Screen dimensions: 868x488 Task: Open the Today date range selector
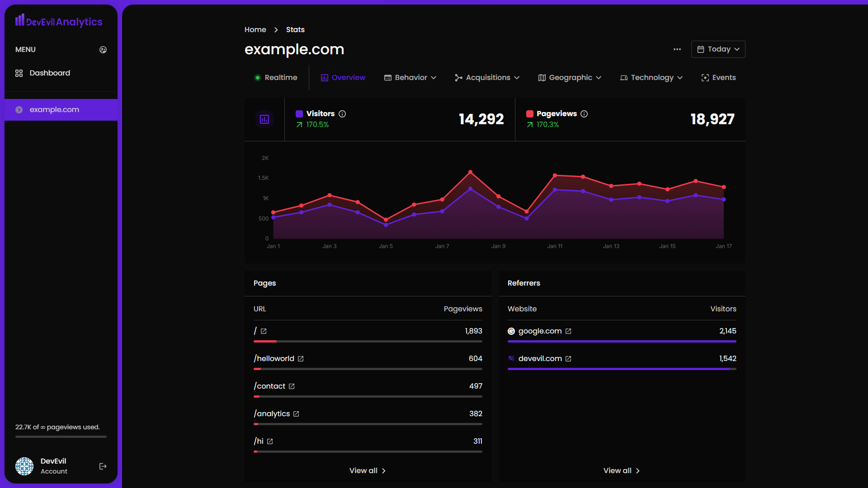718,49
